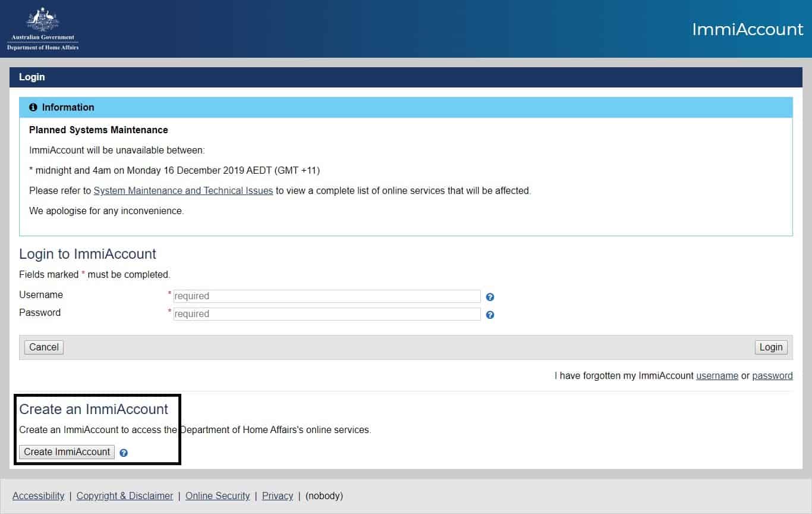Open System Maintenance and Technical Issues link

point(183,191)
